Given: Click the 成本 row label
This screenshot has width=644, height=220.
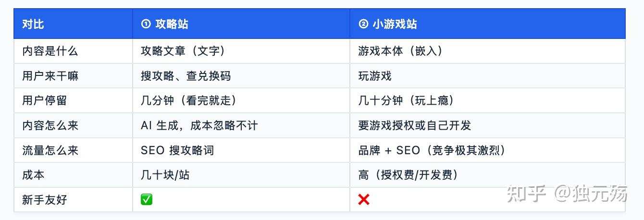Looking at the screenshot, I should (33, 175).
